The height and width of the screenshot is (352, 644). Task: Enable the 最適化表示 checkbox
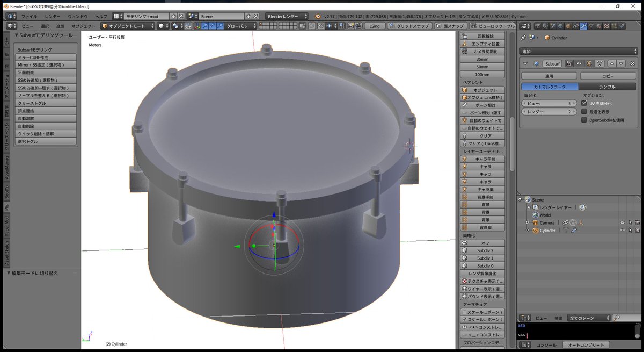(x=584, y=112)
